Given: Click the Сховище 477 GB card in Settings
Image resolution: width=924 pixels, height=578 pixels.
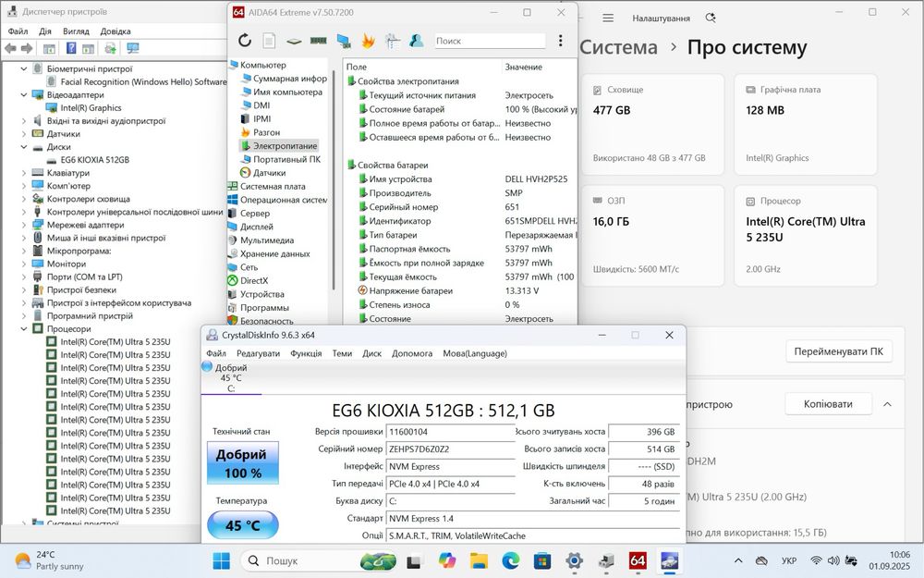Looking at the screenshot, I should [652, 125].
